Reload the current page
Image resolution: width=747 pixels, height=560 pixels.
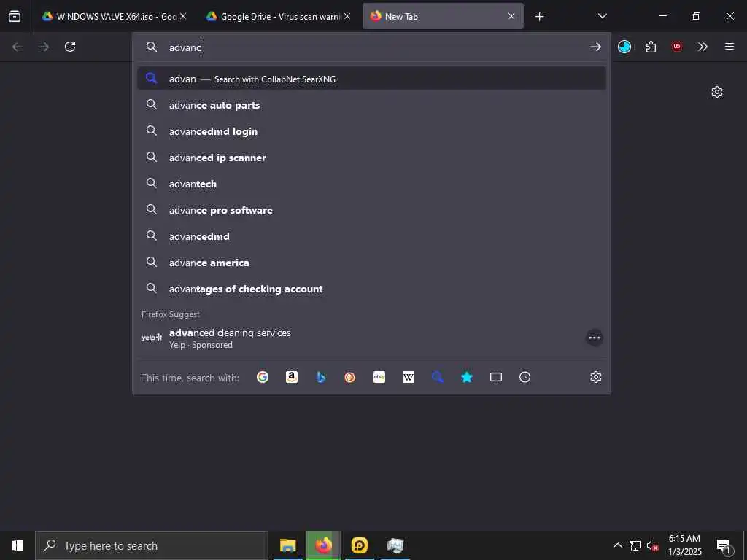click(70, 47)
